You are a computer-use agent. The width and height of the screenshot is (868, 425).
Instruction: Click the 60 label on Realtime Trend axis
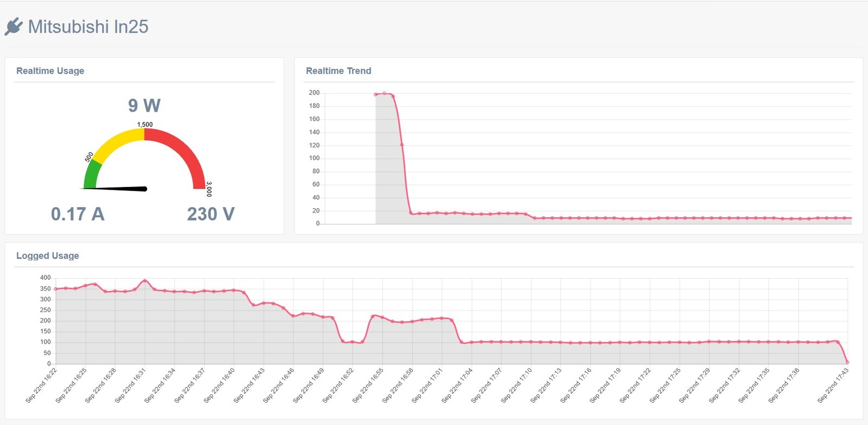click(x=316, y=184)
